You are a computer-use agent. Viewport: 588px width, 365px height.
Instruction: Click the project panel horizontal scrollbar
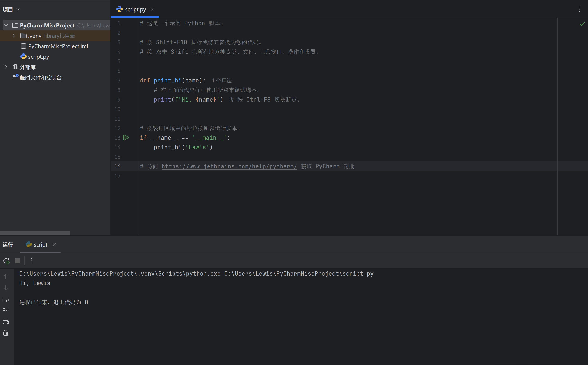(35, 233)
